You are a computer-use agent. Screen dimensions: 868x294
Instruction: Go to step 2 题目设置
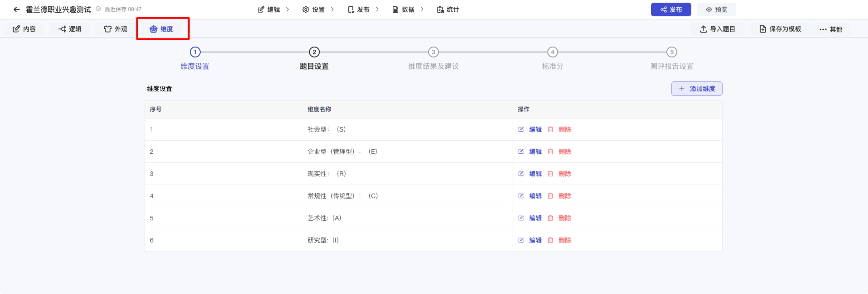[314, 59]
